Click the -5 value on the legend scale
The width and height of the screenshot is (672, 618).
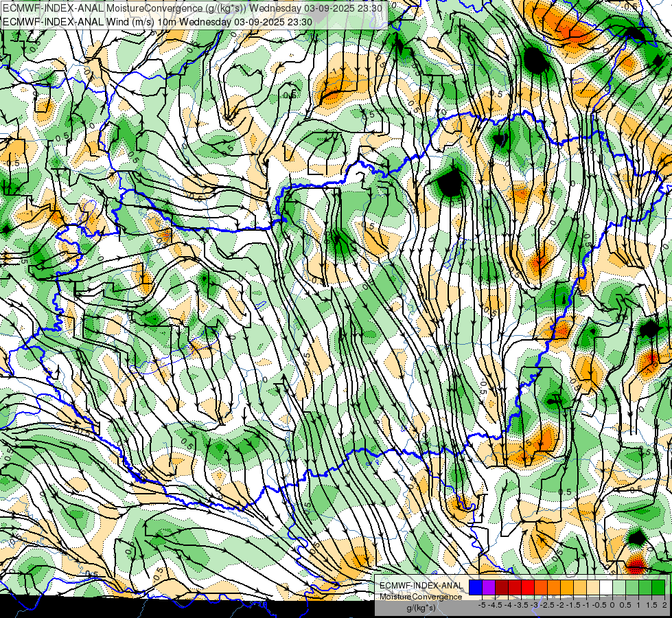(482, 605)
